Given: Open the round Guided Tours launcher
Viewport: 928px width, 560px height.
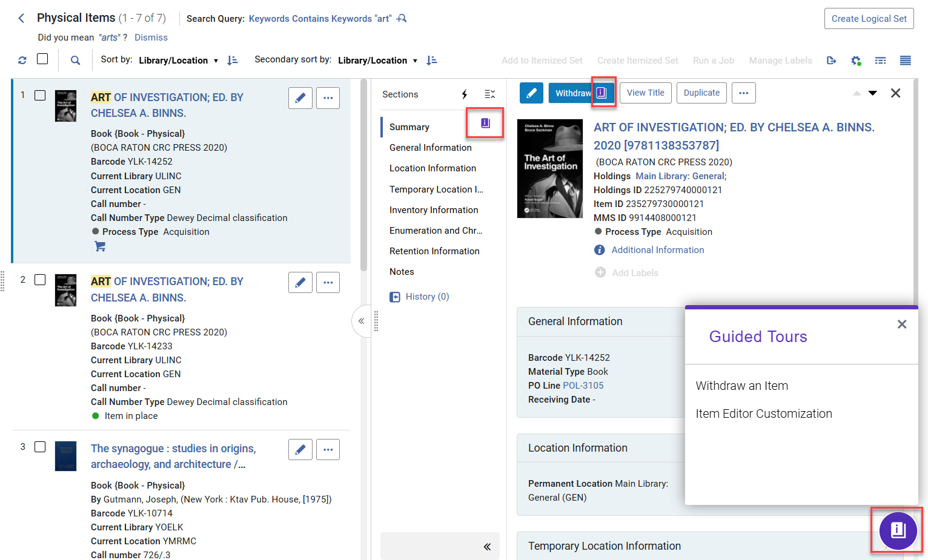Looking at the screenshot, I should click(898, 531).
